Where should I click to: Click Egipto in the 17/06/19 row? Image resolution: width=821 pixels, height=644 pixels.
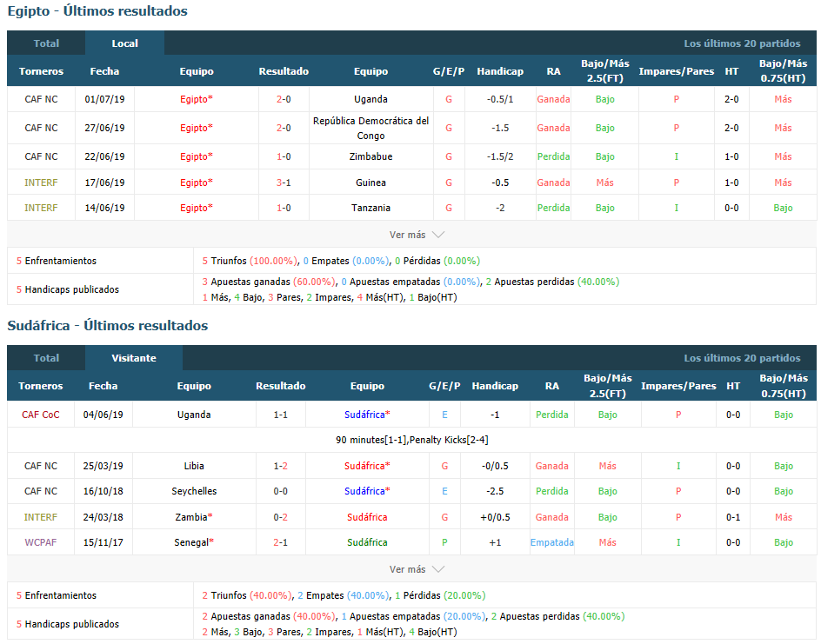coord(197,183)
